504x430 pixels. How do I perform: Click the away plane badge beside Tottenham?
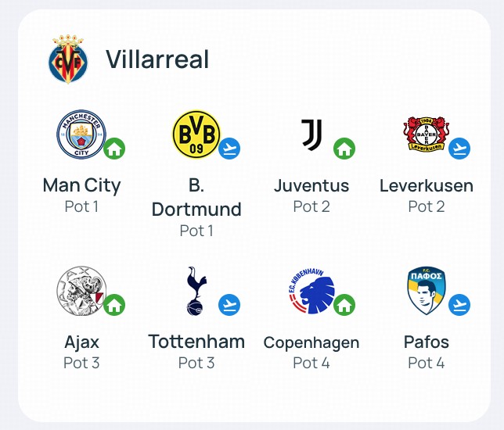point(229,305)
